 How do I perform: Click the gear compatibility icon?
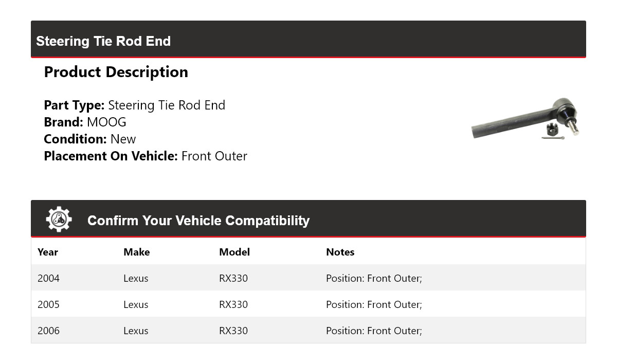coord(59,220)
